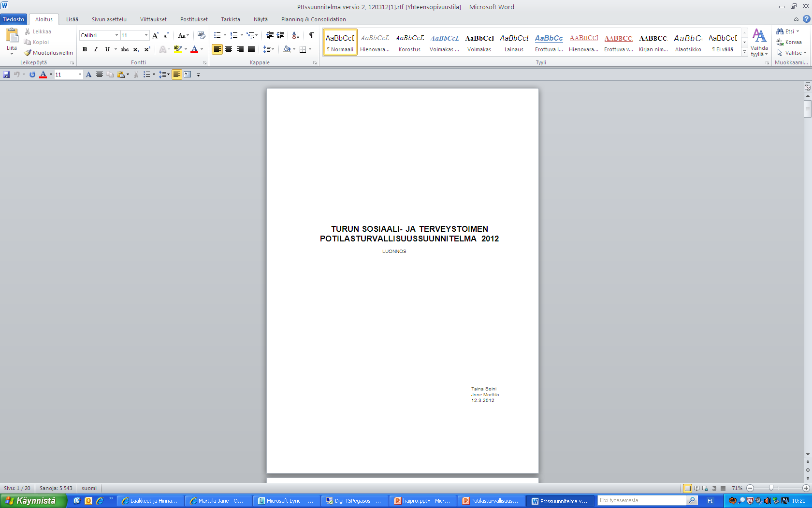
Task: Toggle subscript formatting
Action: [x=136, y=49]
